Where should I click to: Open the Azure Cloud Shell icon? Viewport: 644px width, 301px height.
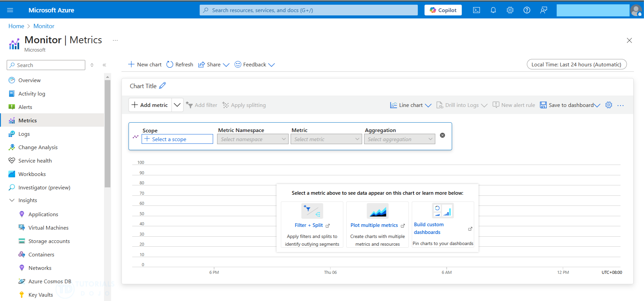[476, 10]
